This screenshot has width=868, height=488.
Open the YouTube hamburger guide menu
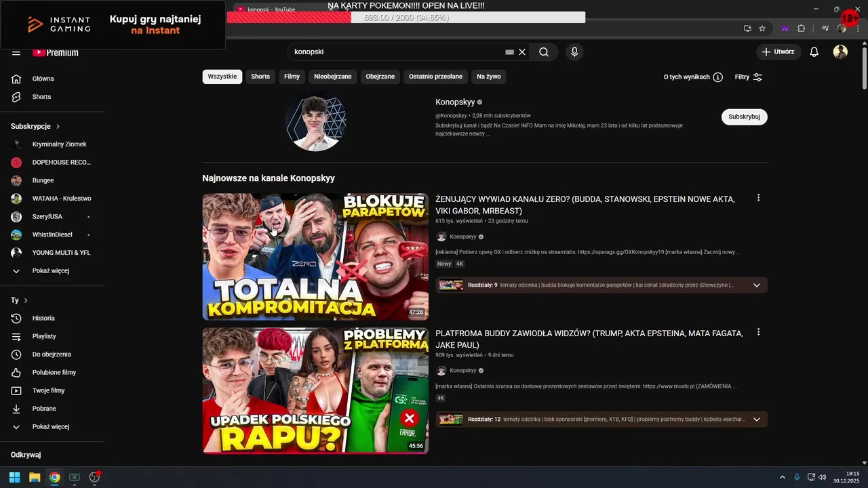click(16, 52)
